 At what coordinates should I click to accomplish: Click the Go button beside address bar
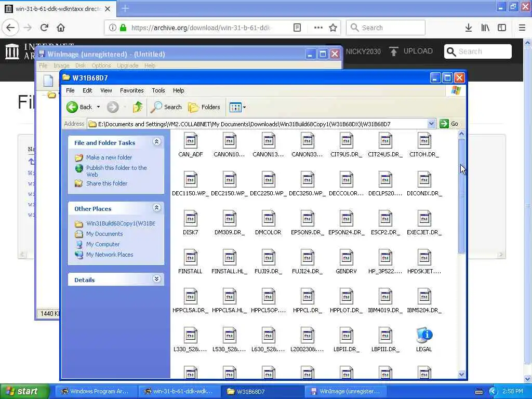tap(449, 124)
